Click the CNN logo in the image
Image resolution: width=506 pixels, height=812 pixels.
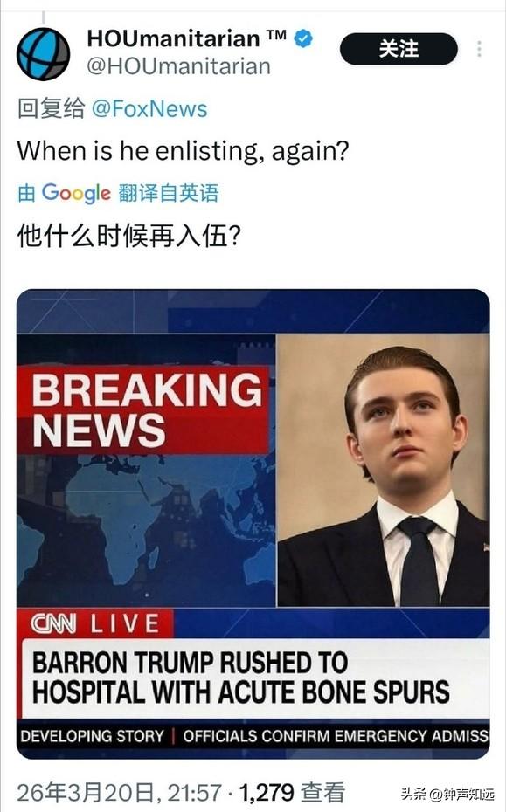pos(53,623)
